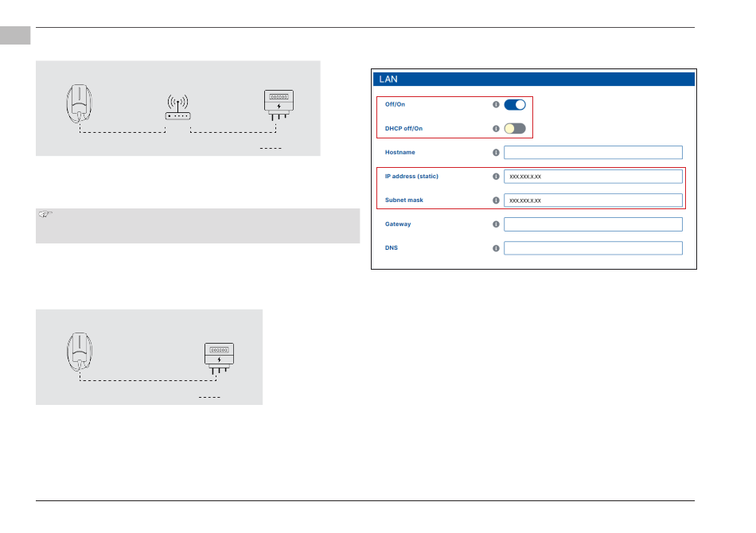Click the Subnet mask input field
The image size is (756, 533).
(593, 200)
